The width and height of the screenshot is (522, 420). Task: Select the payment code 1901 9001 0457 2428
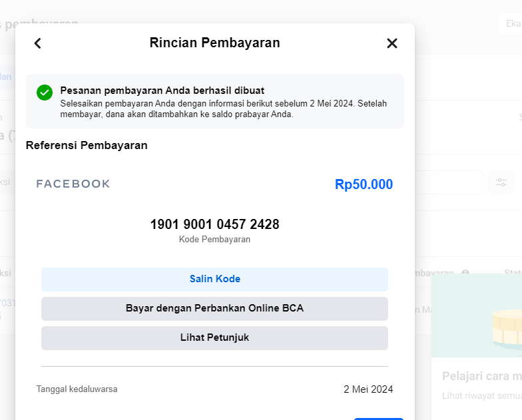click(214, 224)
